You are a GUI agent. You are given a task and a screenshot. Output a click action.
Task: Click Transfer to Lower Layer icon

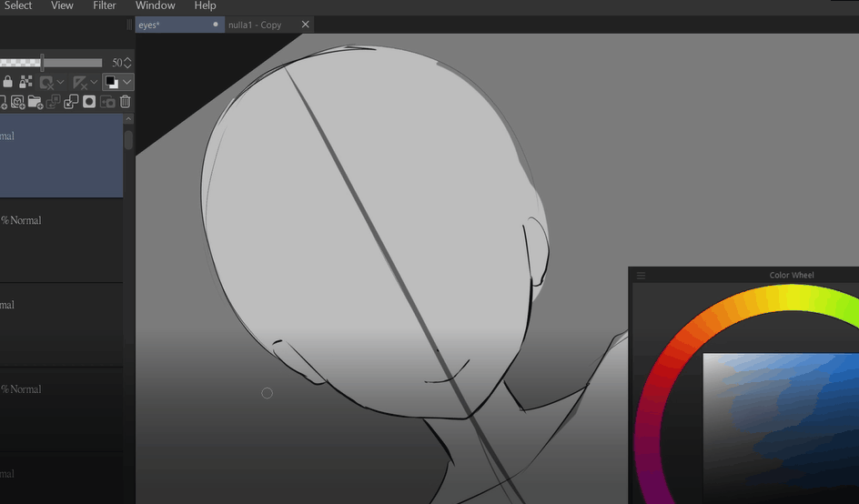point(53,102)
